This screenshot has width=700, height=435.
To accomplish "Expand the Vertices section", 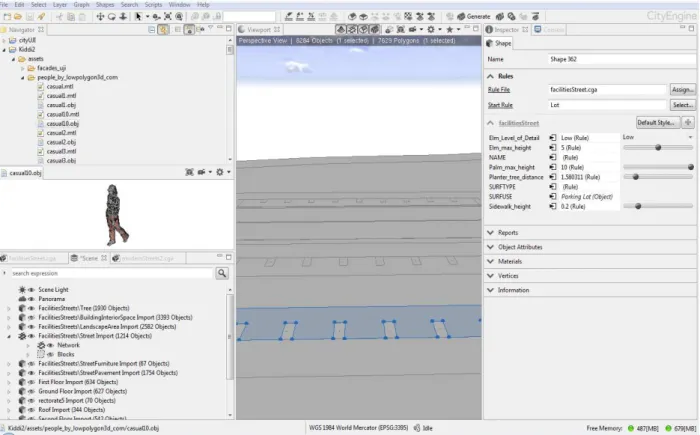I will point(490,276).
